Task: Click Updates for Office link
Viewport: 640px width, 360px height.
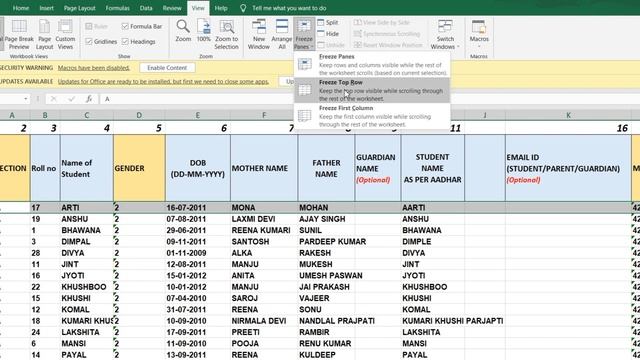Action: click(163, 82)
